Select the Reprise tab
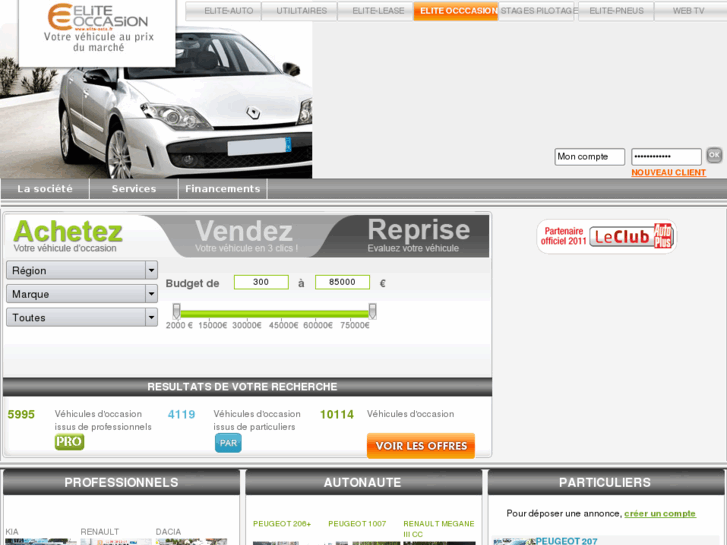The image size is (727, 545). [419, 236]
